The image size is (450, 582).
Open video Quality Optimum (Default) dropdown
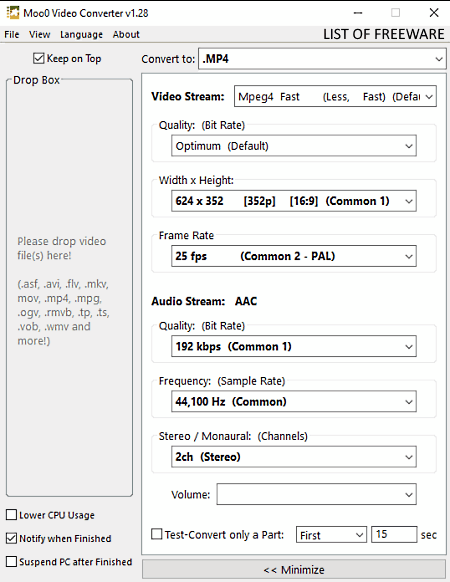294,146
